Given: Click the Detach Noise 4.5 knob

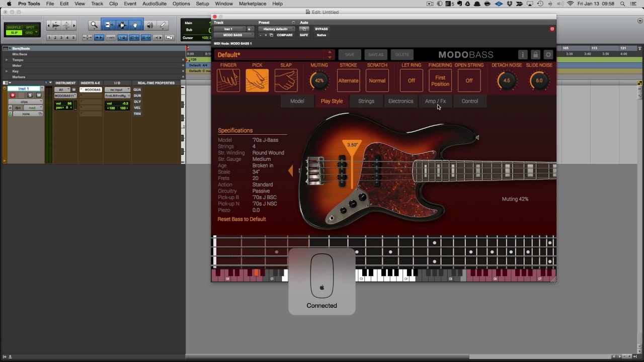Looking at the screenshot, I should 507,80.
